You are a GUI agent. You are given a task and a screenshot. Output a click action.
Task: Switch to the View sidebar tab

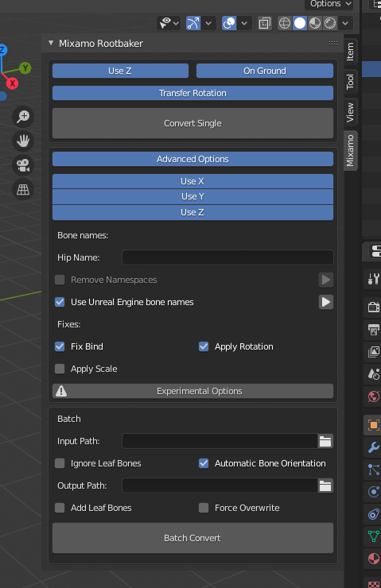pyautogui.click(x=350, y=112)
